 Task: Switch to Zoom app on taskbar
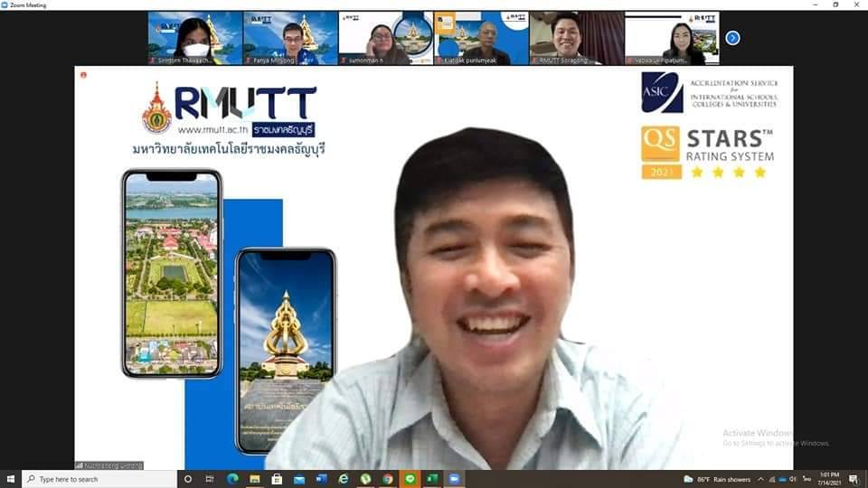(454, 479)
